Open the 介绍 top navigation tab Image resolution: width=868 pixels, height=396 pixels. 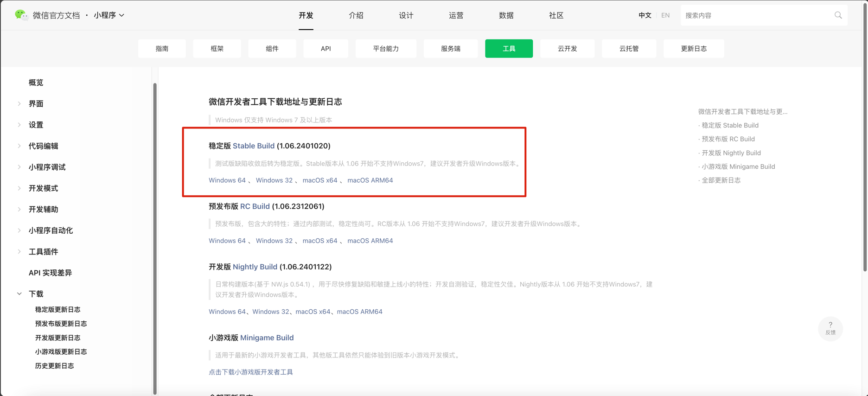[356, 15]
